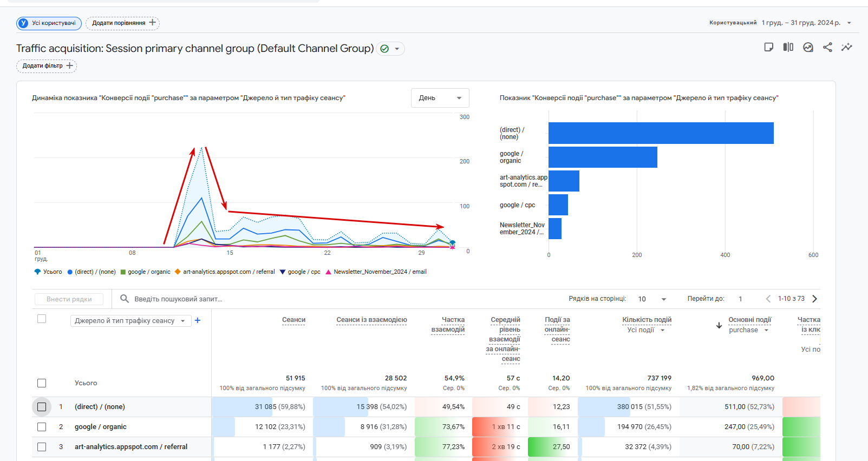Screen dimensions: 868x461
Task: Click the Додати порівняння button
Action: click(123, 23)
